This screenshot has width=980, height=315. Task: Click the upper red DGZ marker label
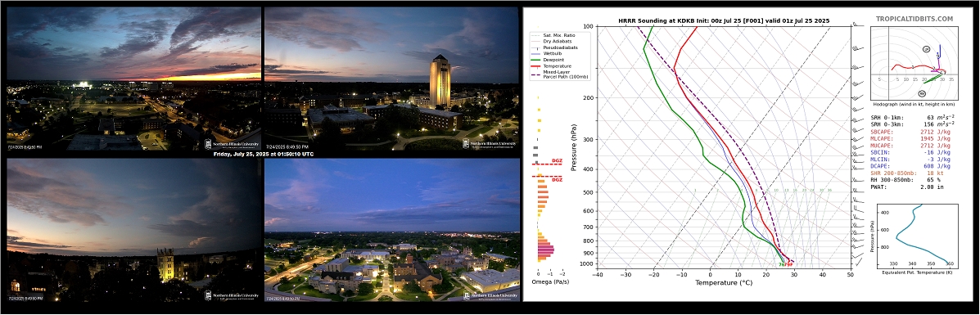pyautogui.click(x=556, y=162)
